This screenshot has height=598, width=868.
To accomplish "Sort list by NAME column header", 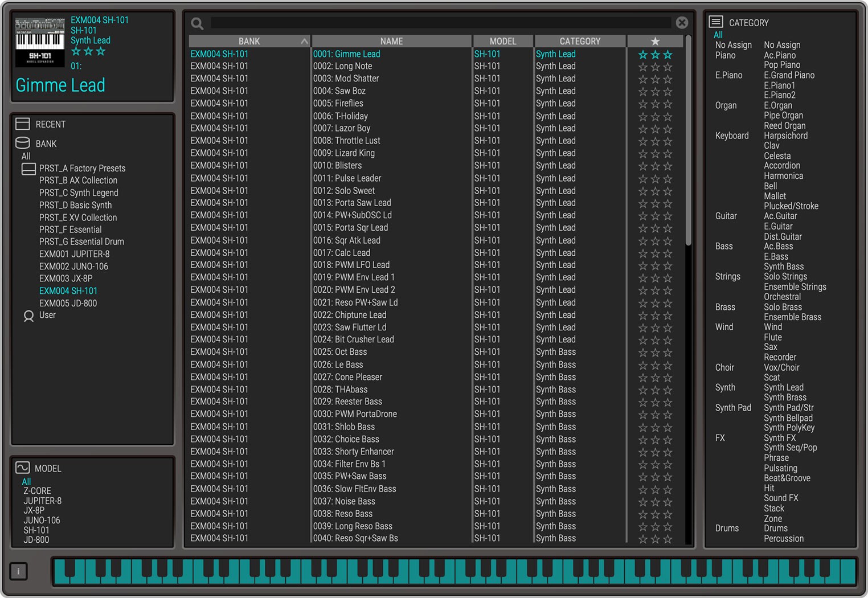I will tap(392, 41).
